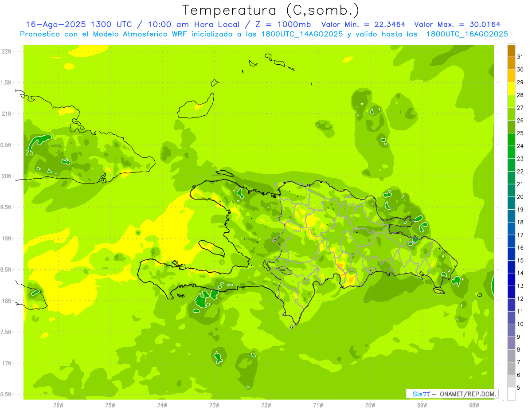Viewport: 532px width, 411px height.
Task: Click the "10" colorbar scale label
Action: (520, 324)
